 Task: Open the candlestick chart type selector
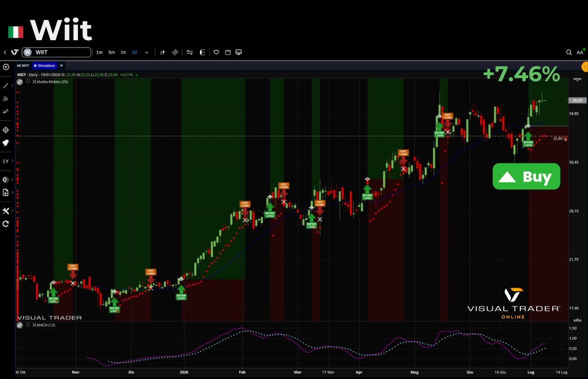click(162, 52)
